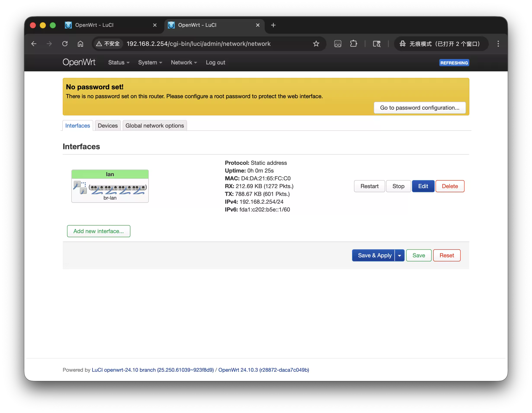Reload the page with the refresh icon
Image resolution: width=532 pixels, height=413 pixels.
click(65, 44)
